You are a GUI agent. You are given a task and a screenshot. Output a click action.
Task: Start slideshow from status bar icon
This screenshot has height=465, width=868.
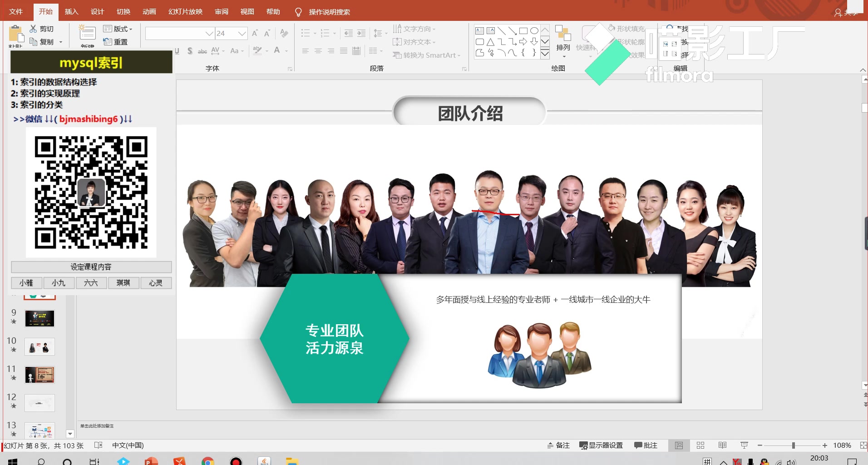coord(744,445)
